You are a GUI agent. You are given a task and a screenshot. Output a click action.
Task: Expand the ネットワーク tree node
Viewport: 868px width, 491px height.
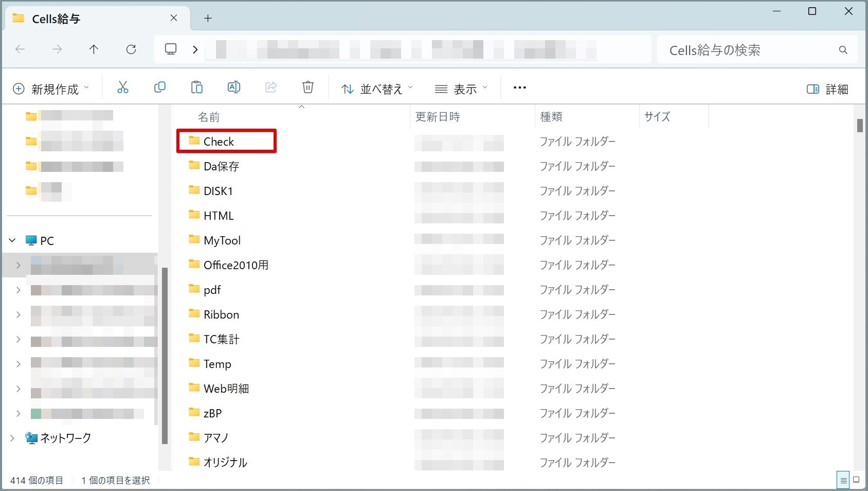[x=12, y=438]
